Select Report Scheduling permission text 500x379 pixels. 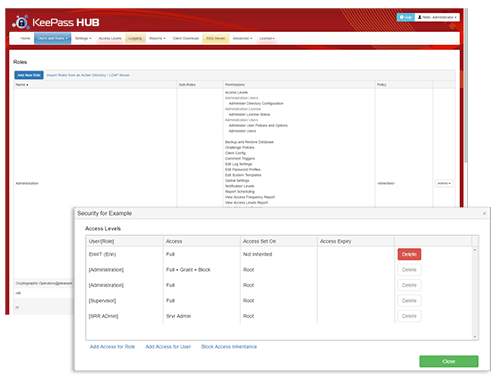coord(240,191)
